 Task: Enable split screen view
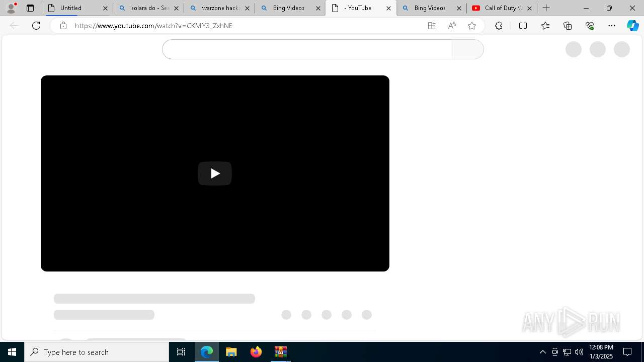coord(523,26)
